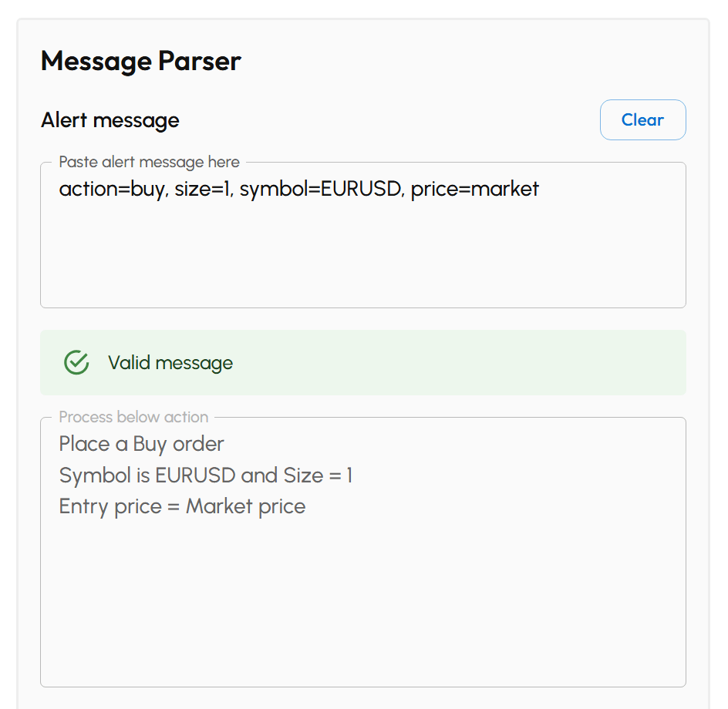Click the blank space right of the alert text

[x=617, y=188]
